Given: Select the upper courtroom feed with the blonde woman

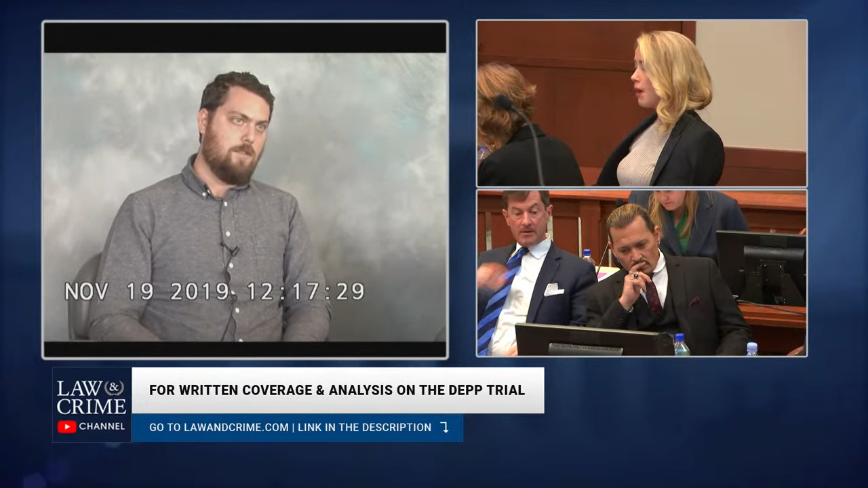Looking at the screenshot, I should [642, 103].
